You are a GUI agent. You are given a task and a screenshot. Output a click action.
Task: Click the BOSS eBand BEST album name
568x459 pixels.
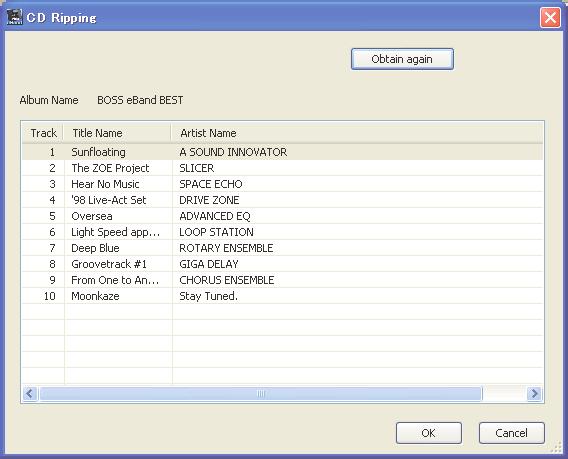click(x=140, y=100)
